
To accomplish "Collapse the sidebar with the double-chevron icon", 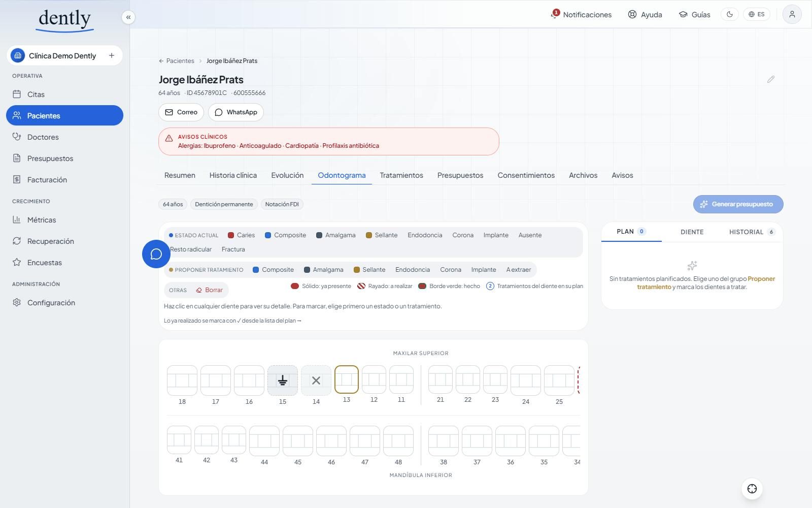I will [128, 17].
